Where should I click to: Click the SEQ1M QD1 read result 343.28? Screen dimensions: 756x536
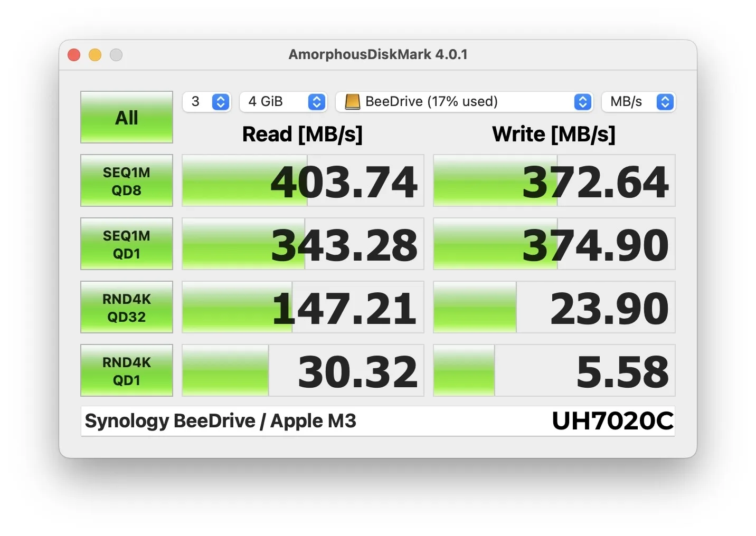click(303, 244)
